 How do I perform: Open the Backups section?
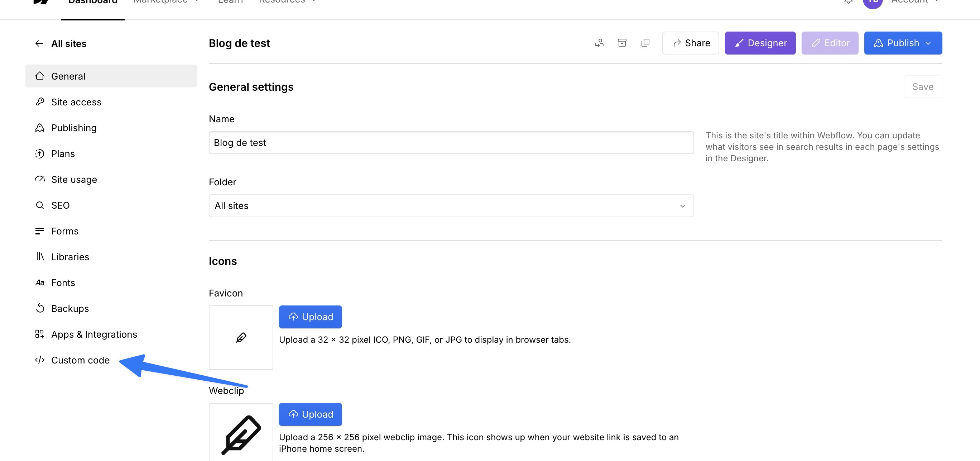click(69, 308)
